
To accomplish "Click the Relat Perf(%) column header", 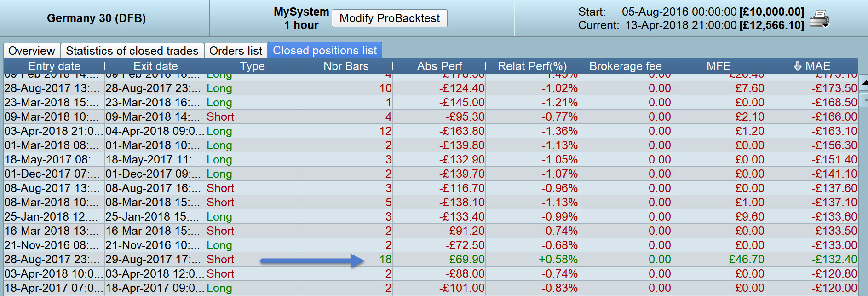I will (x=532, y=66).
